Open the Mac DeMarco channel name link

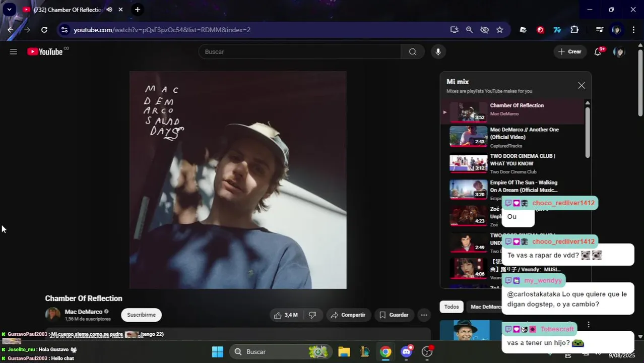(84, 312)
